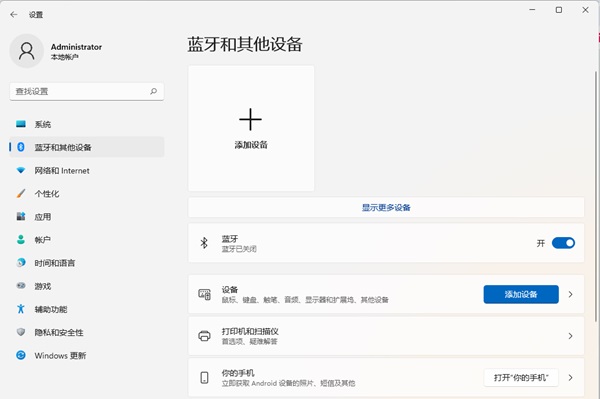Select 蓝牙和其他设备 in sidebar

point(87,147)
